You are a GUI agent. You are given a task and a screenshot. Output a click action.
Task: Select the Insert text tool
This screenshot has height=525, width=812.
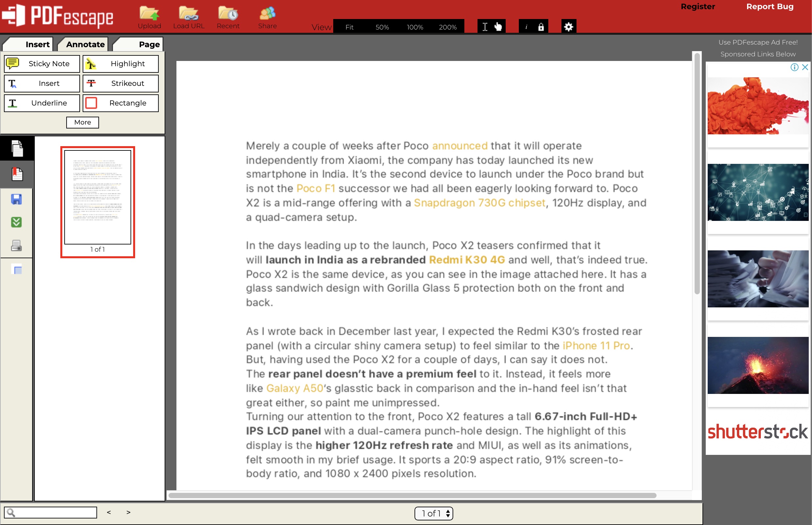tap(42, 83)
